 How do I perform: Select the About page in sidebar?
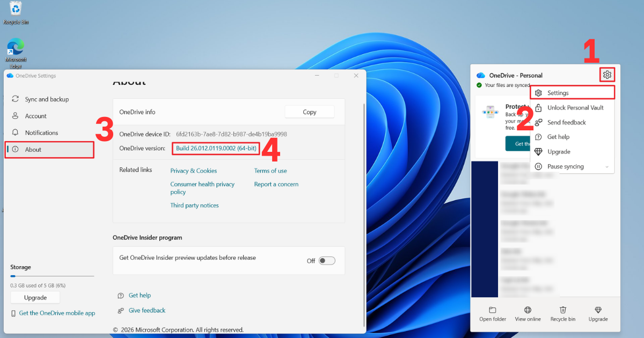(x=49, y=150)
